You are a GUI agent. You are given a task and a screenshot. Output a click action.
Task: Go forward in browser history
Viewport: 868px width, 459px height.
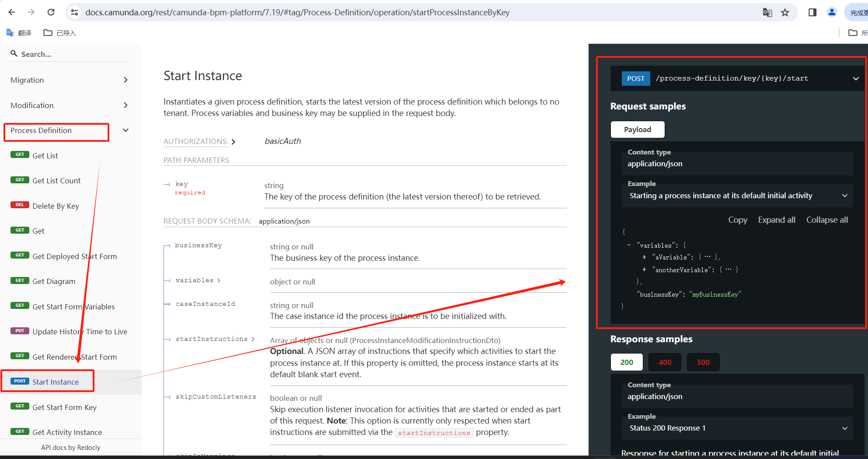click(31, 12)
